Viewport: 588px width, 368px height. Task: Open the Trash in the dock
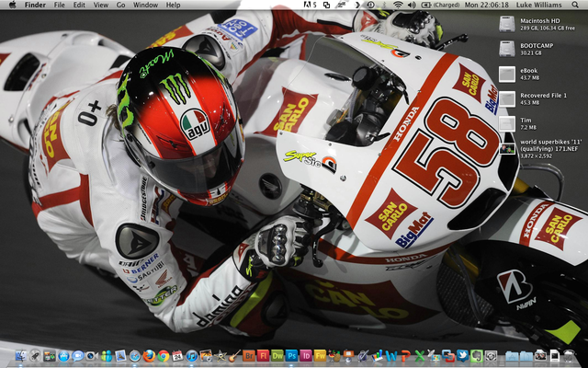pyautogui.click(x=569, y=356)
